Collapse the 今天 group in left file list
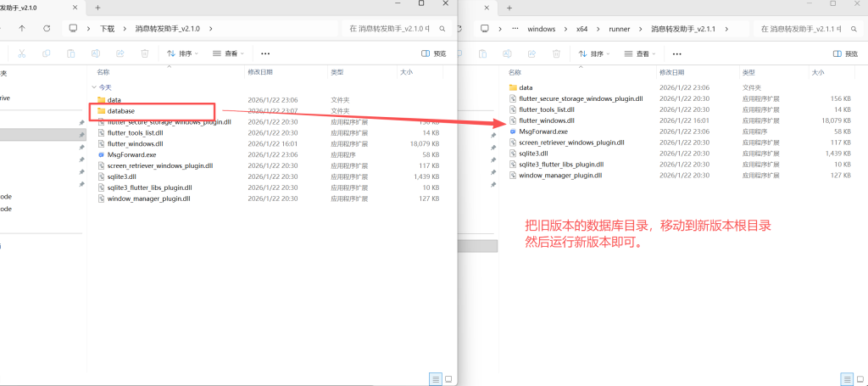868x386 pixels. pyautogui.click(x=93, y=87)
